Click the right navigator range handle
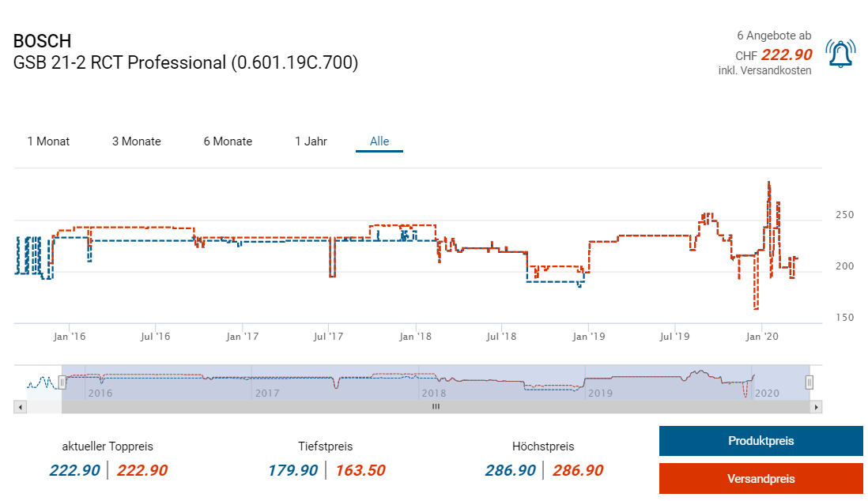The width and height of the screenshot is (868, 501). pyautogui.click(x=809, y=382)
